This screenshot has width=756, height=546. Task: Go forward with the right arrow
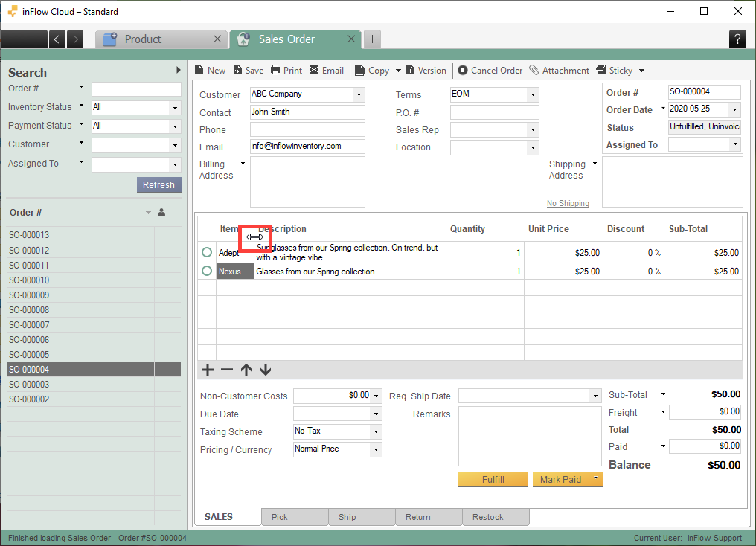tap(75, 39)
